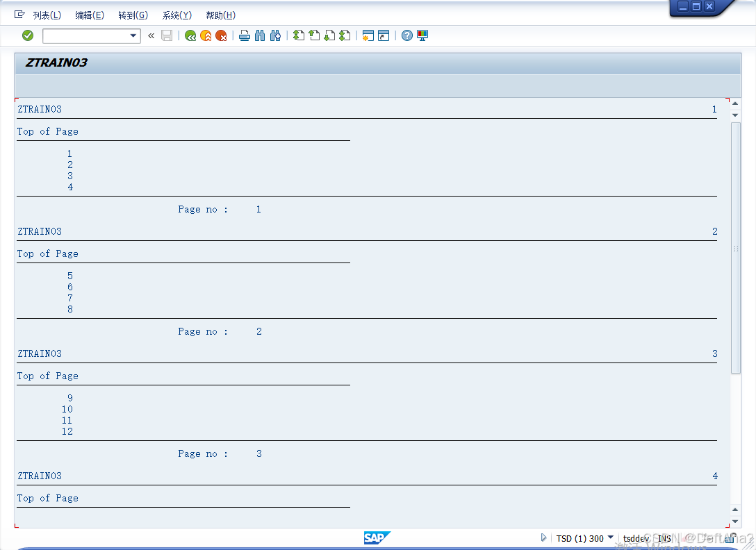Open the 列表(L) menu

click(47, 15)
